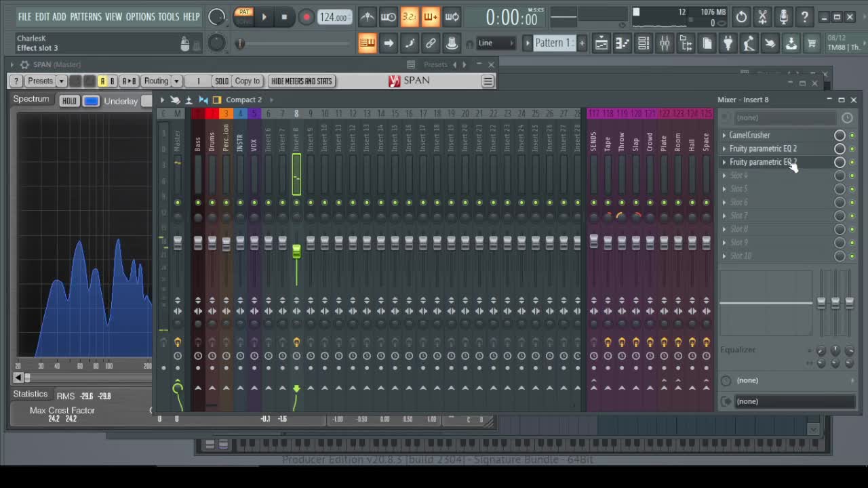Toggle multilink to controllers chain icon
Viewport: 868px width, 488px height.
tap(431, 43)
